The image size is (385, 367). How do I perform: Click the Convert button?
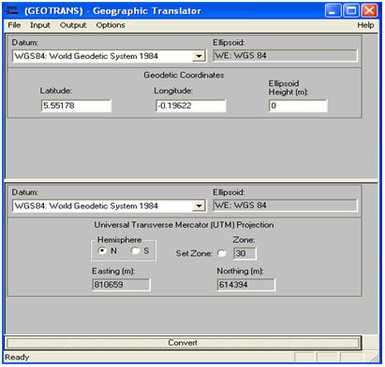[x=183, y=343]
